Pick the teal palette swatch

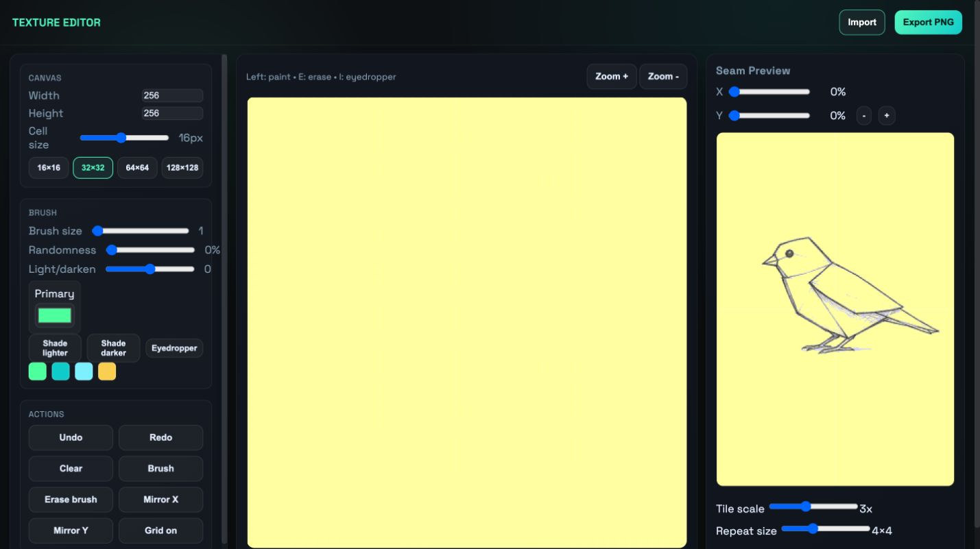(x=61, y=371)
